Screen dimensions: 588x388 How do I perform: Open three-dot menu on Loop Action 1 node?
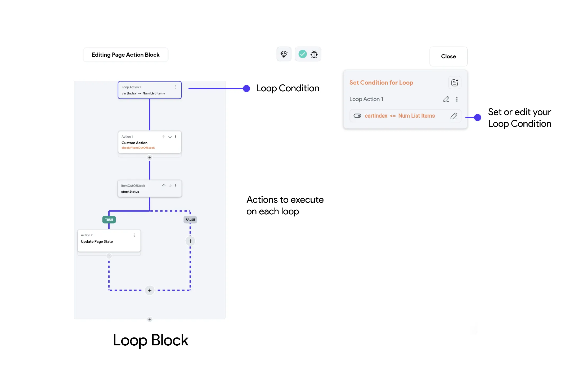175,87
